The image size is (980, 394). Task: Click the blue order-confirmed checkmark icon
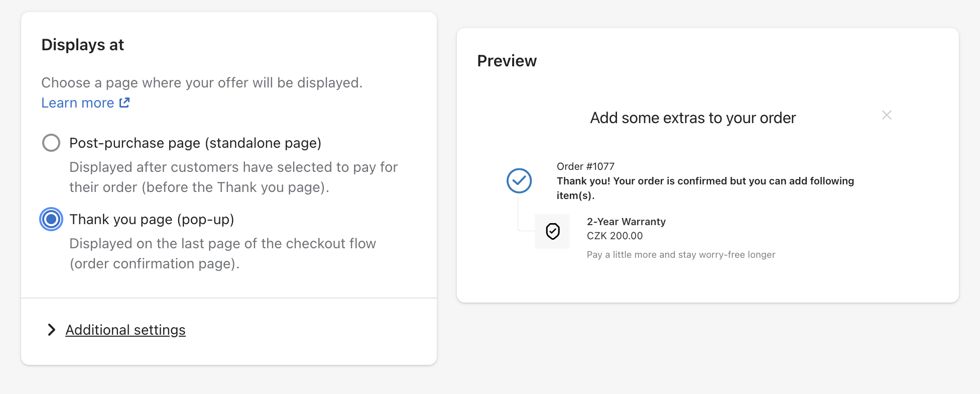pos(519,180)
